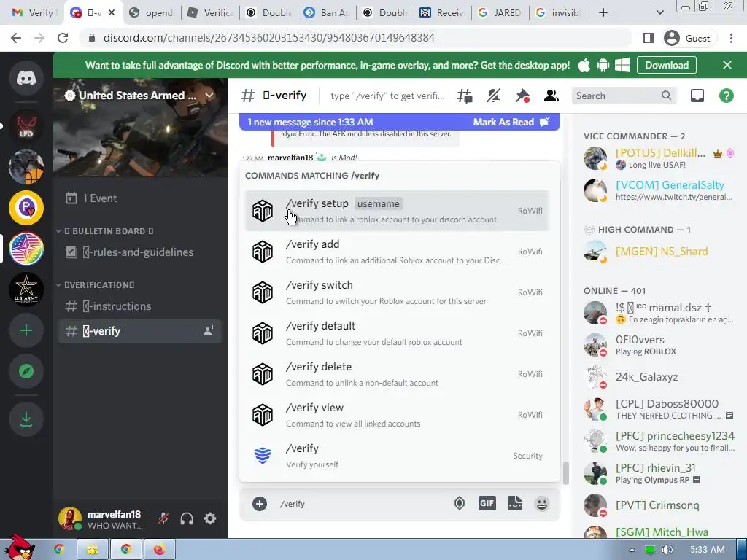Viewport: 747px width, 560px height.
Task: Select /verify setup command
Action: (398, 211)
